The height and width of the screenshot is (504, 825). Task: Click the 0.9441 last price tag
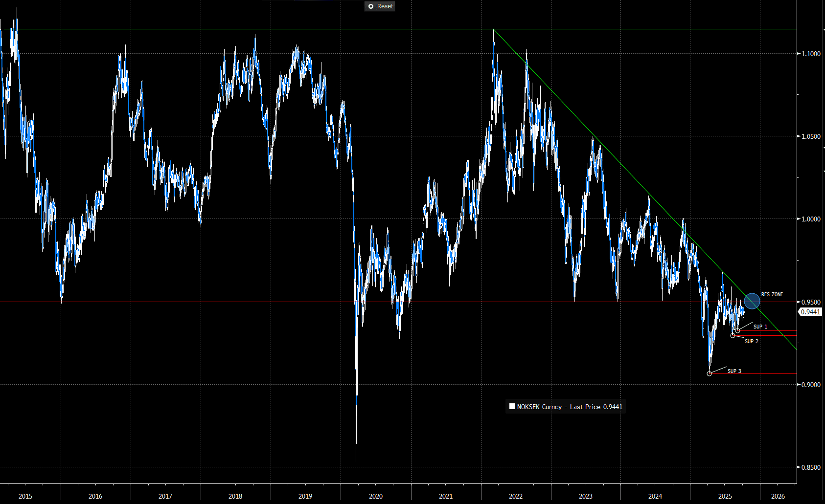[x=810, y=312]
